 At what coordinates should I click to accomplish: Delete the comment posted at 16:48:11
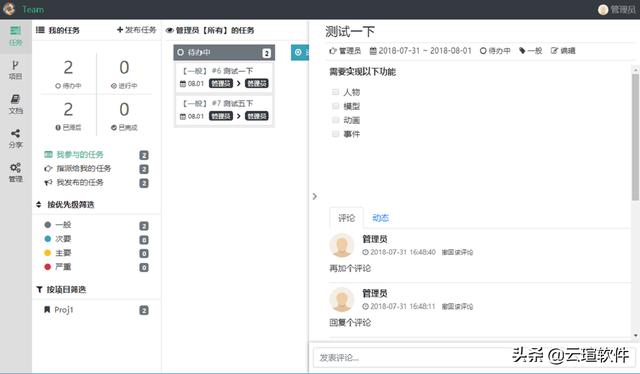tap(457, 307)
